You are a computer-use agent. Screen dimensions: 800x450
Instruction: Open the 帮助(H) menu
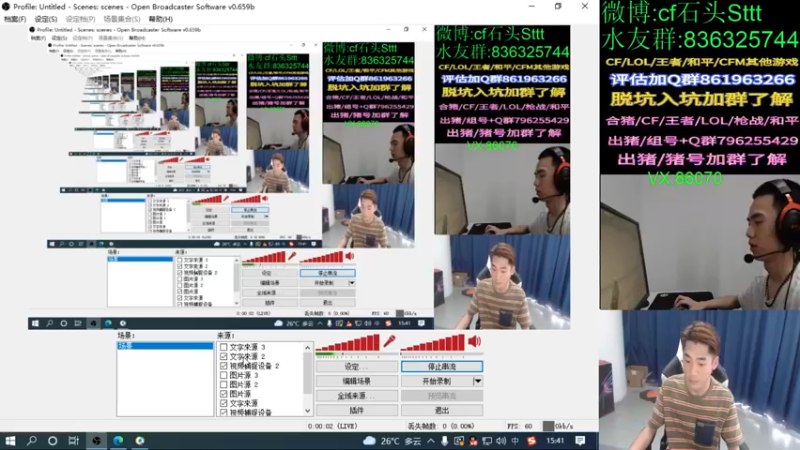(x=161, y=19)
